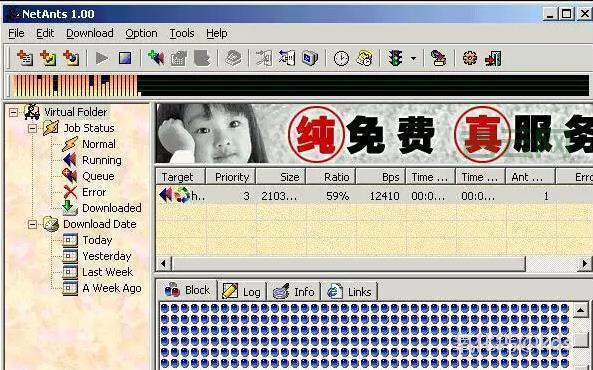Image resolution: width=593 pixels, height=370 pixels.
Task: Open the dropdown arrow beside the traffic light
Action: 413,59
